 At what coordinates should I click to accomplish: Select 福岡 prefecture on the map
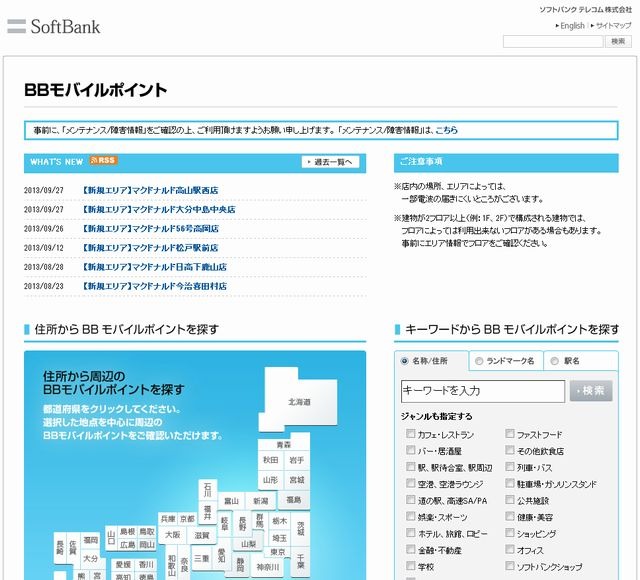click(90, 540)
